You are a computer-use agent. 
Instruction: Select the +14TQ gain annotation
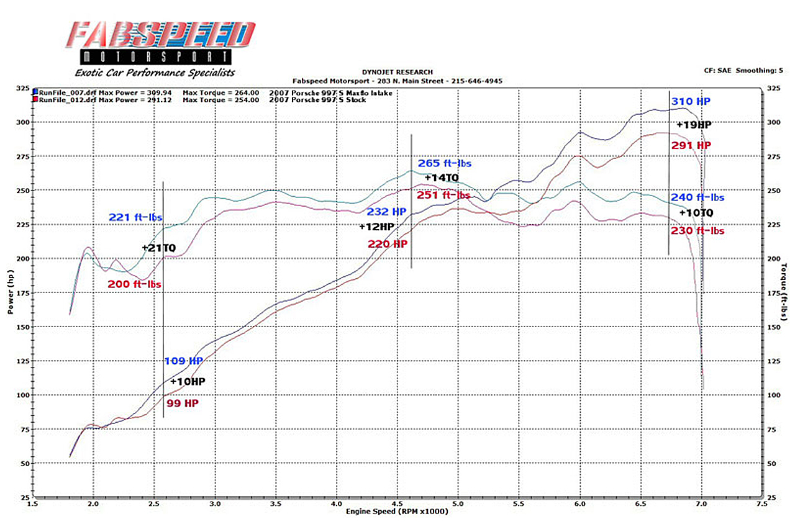(x=442, y=178)
